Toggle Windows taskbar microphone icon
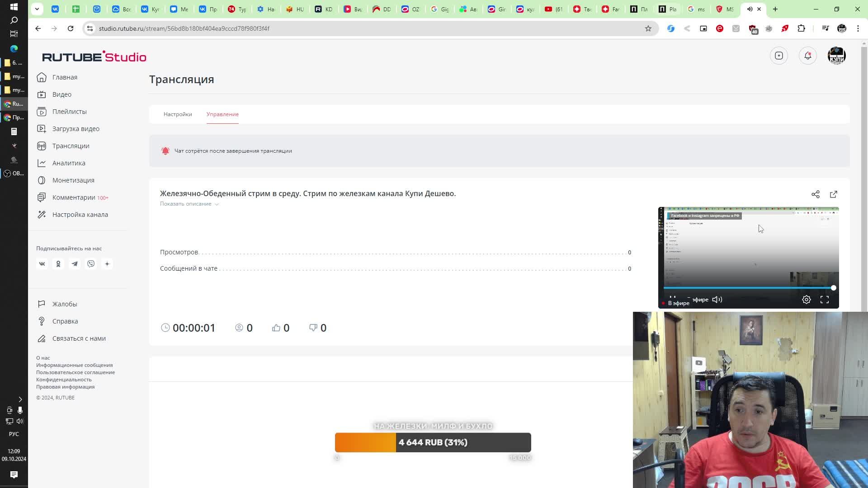Image resolution: width=868 pixels, height=488 pixels. click(x=20, y=410)
